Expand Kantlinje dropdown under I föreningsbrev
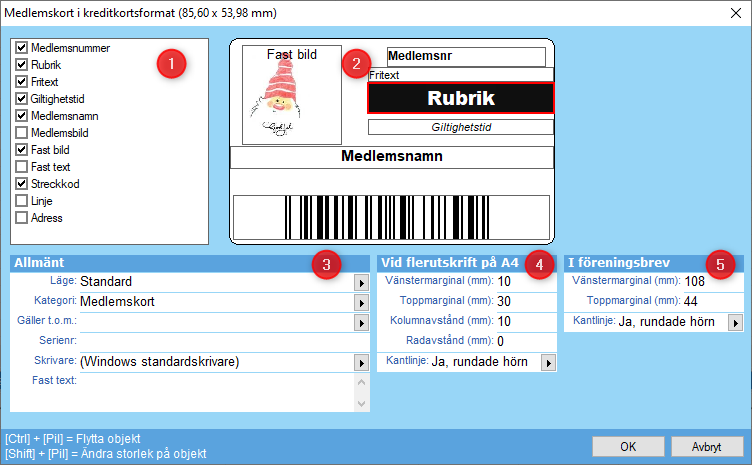 pyautogui.click(x=735, y=322)
